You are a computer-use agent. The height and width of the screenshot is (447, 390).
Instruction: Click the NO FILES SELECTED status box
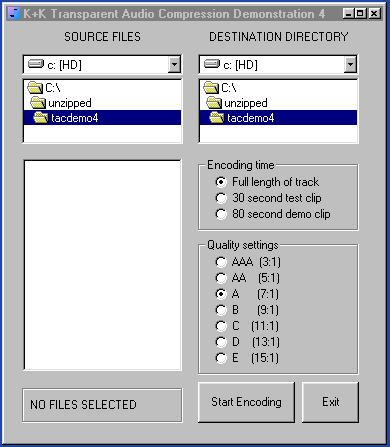tap(102, 405)
